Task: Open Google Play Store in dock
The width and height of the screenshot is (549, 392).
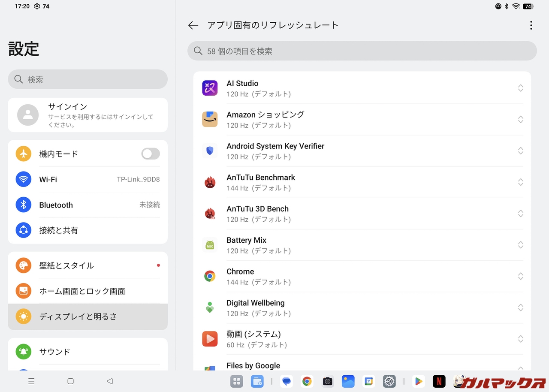Action: point(418,381)
